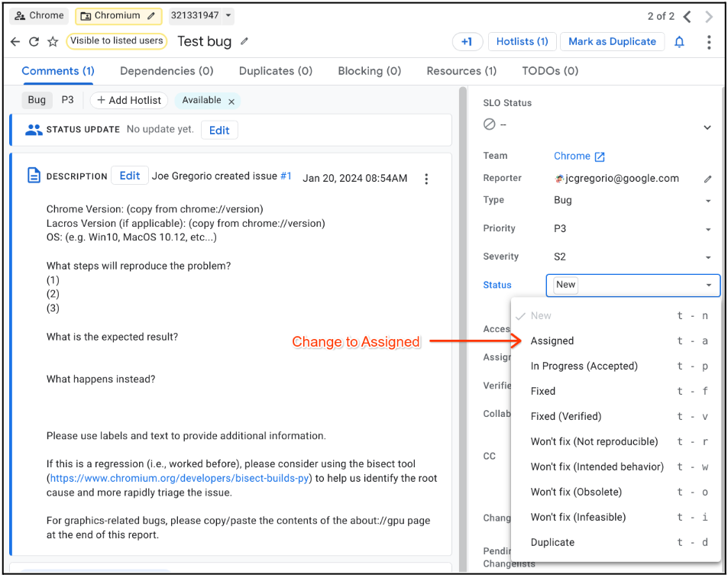Go to previous issue with left chevron

click(688, 16)
